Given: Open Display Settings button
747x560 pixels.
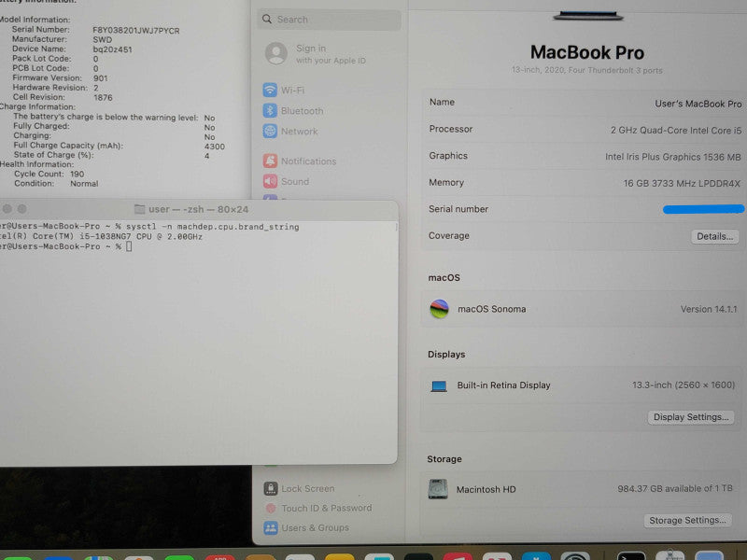Looking at the screenshot, I should pyautogui.click(x=691, y=417).
